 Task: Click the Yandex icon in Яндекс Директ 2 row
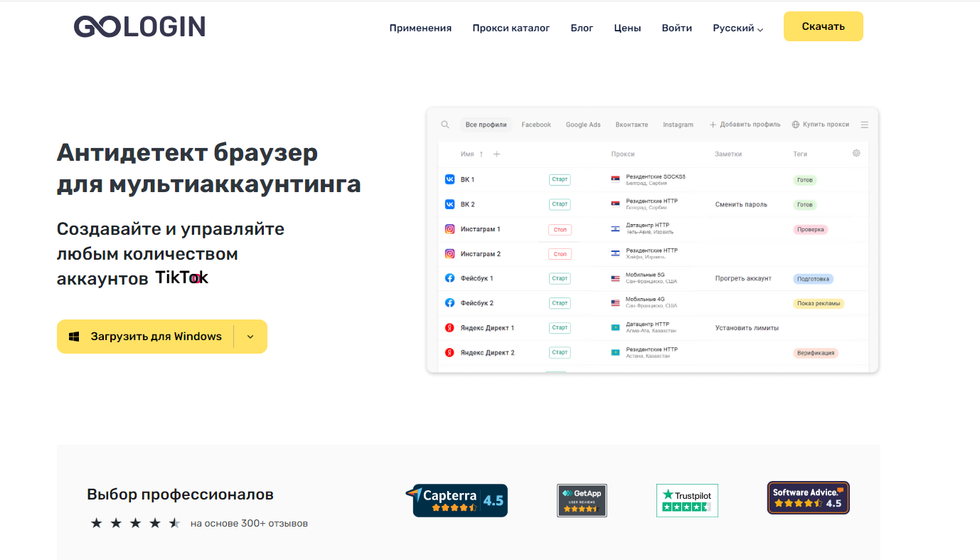coord(449,352)
